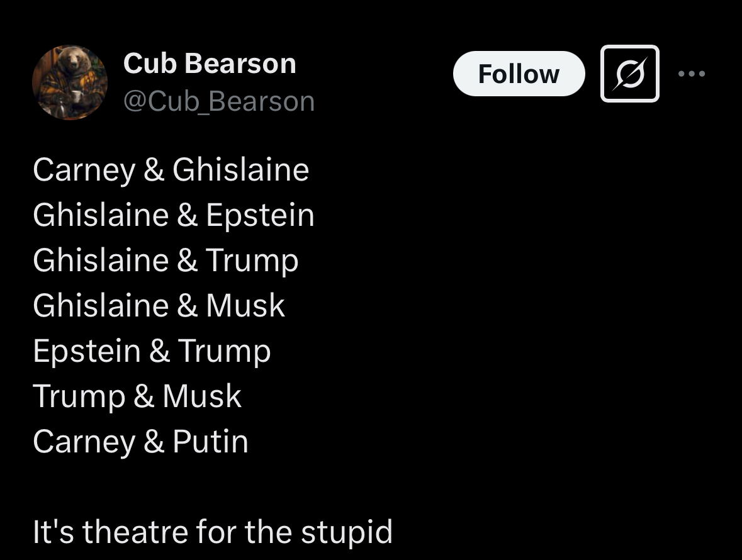Image resolution: width=742 pixels, height=560 pixels.
Task: Click the line 'Carney & Ghislaine'
Action: 171,170
